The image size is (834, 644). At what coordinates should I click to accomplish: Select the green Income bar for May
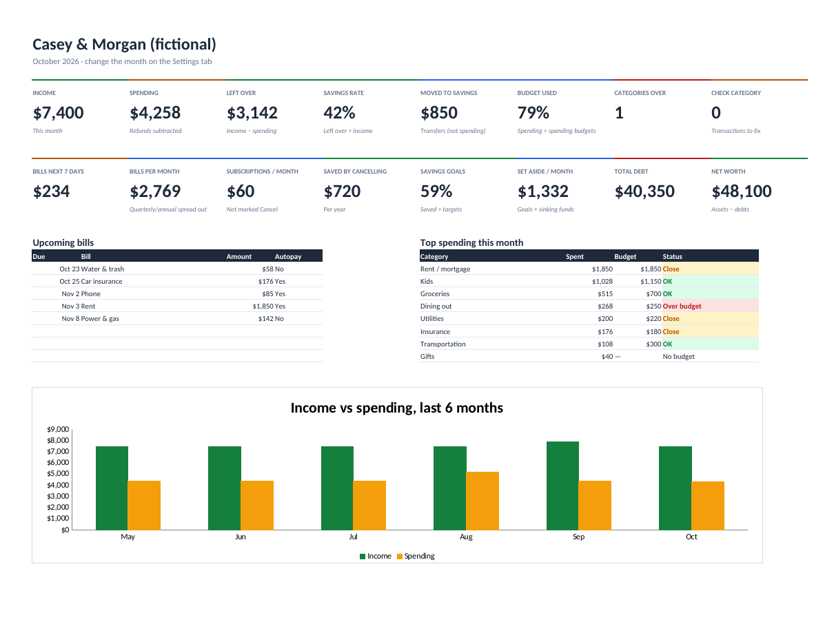(x=112, y=488)
